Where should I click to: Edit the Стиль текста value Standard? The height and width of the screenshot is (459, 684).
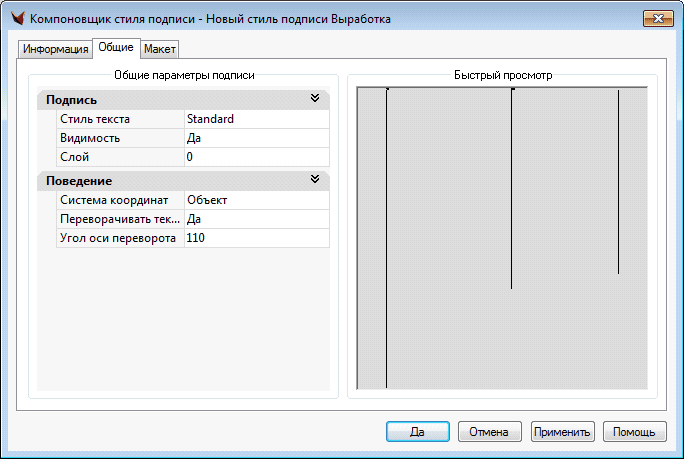(x=256, y=119)
